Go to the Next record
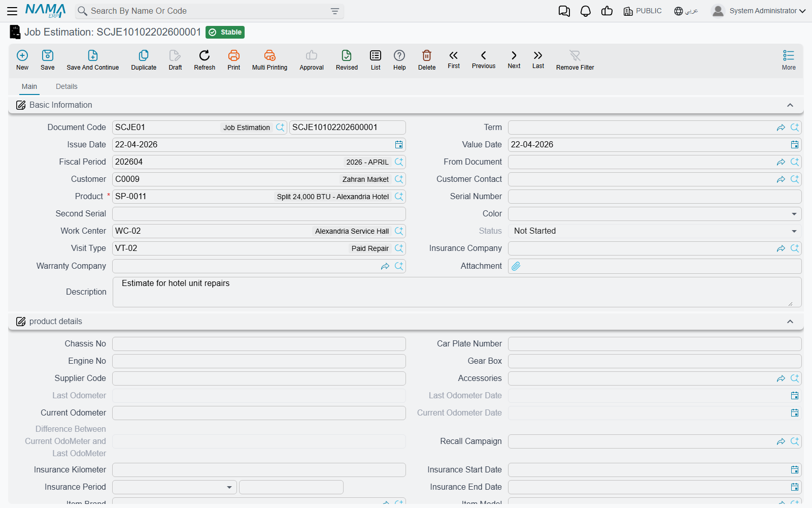Viewport: 812px width, 508px height. click(514, 59)
